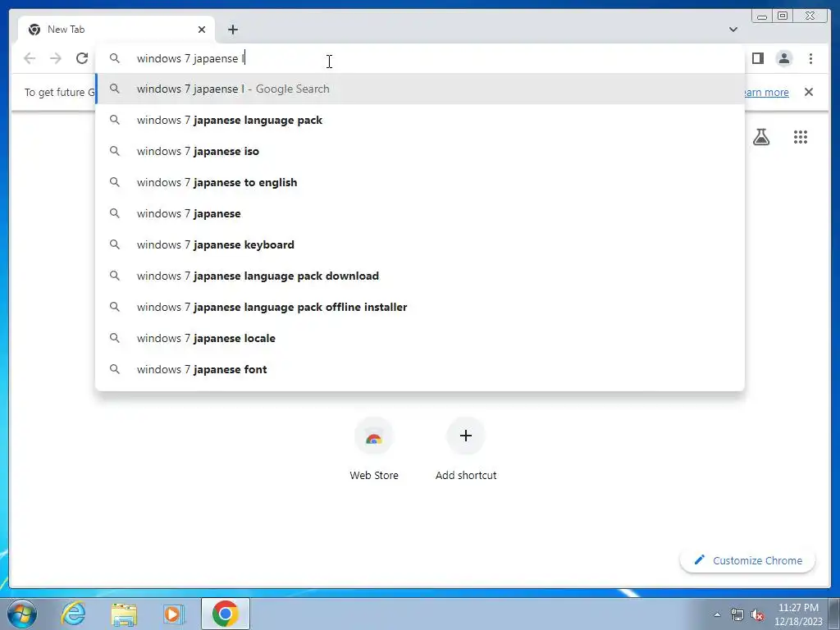Open the Web Store shortcut
The width and height of the screenshot is (840, 630).
[x=374, y=449]
